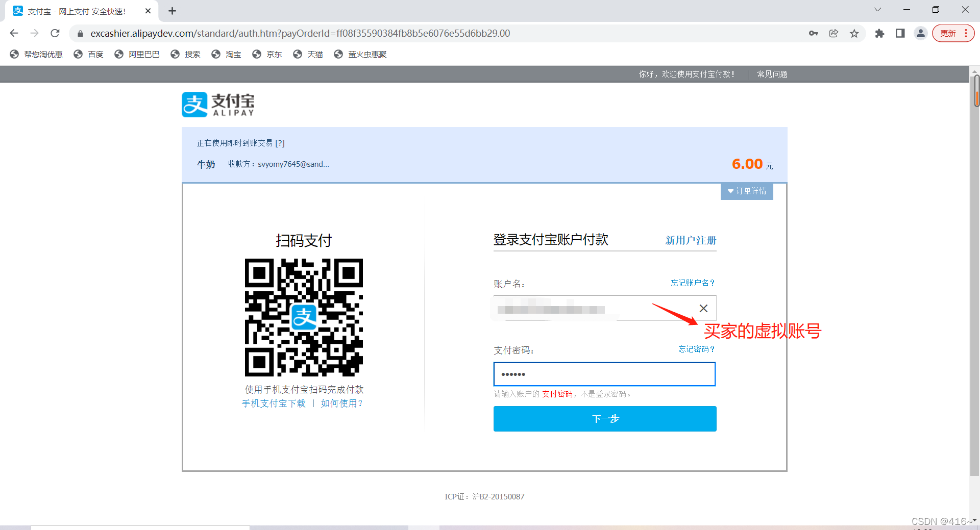Toggle the browser side panel icon
980x530 pixels.
coord(900,33)
